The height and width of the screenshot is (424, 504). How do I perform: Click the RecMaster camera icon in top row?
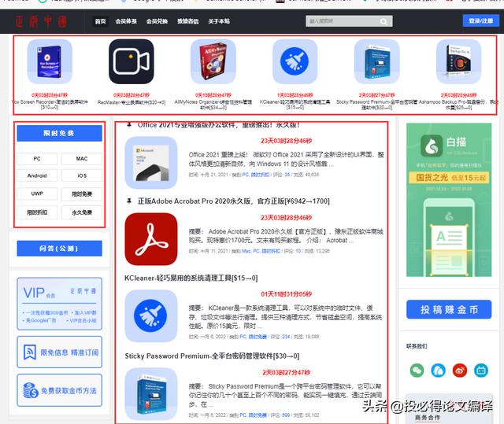tap(132, 61)
